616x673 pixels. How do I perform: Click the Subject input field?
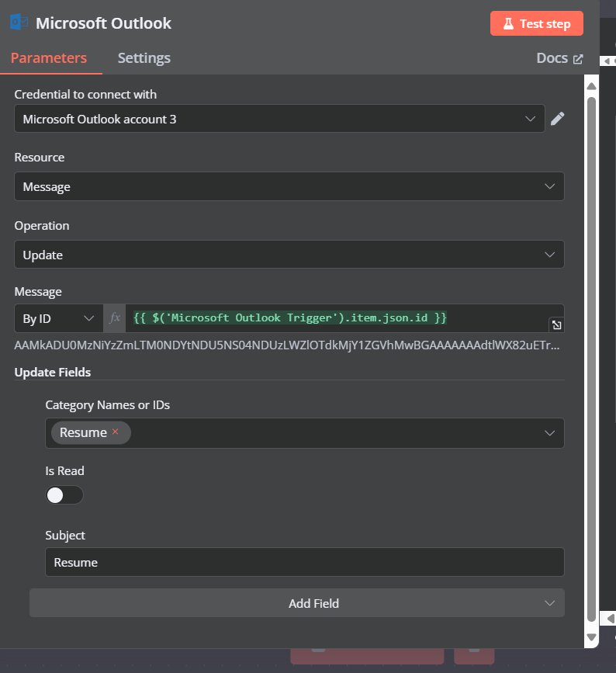click(x=305, y=562)
